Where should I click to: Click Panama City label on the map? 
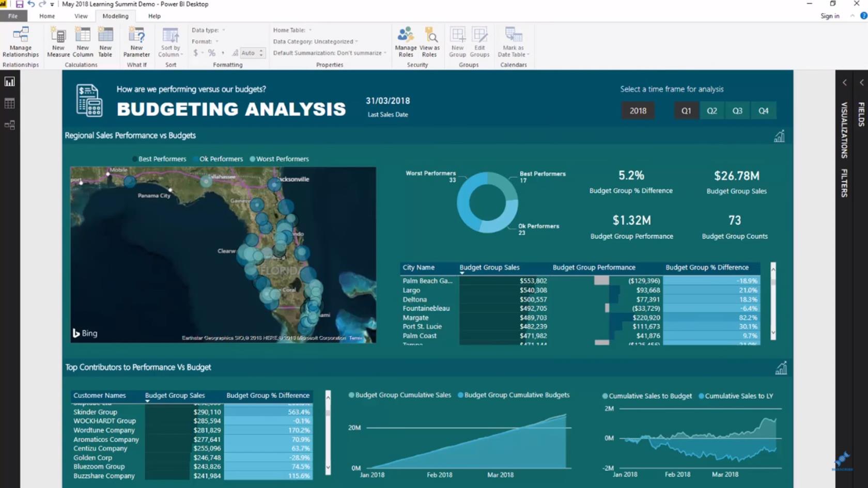click(154, 196)
